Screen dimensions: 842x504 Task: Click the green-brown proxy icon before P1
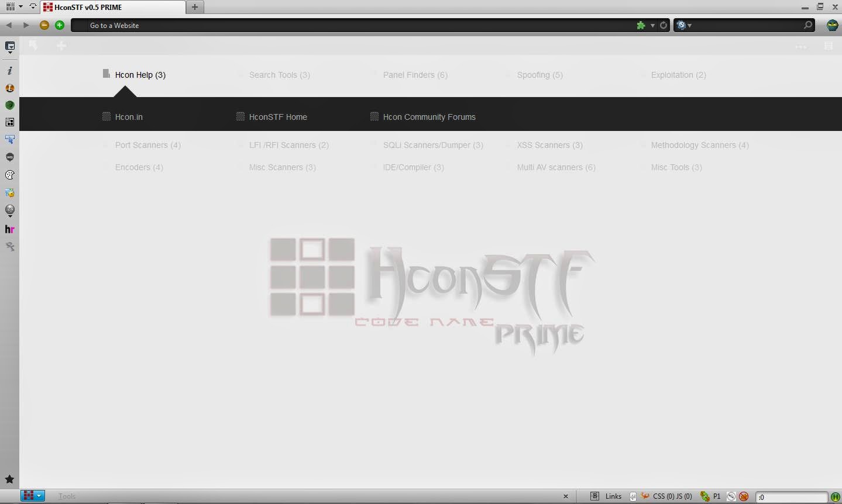(705, 496)
